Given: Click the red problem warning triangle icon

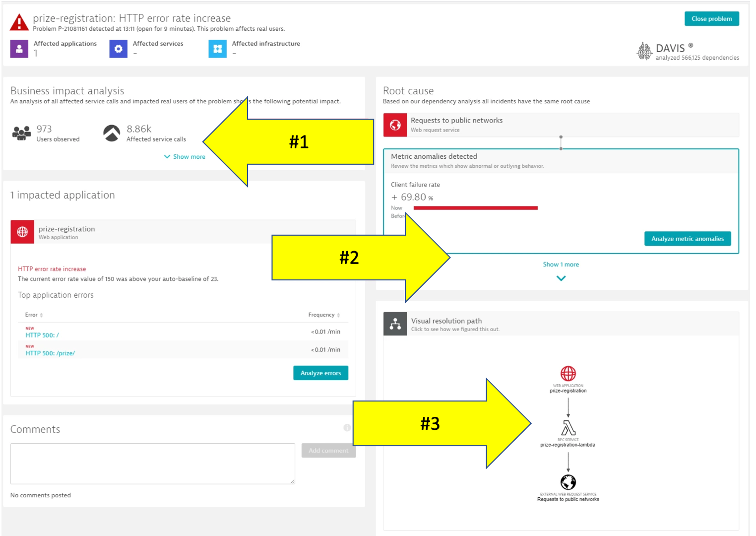Looking at the screenshot, I should (x=19, y=22).
